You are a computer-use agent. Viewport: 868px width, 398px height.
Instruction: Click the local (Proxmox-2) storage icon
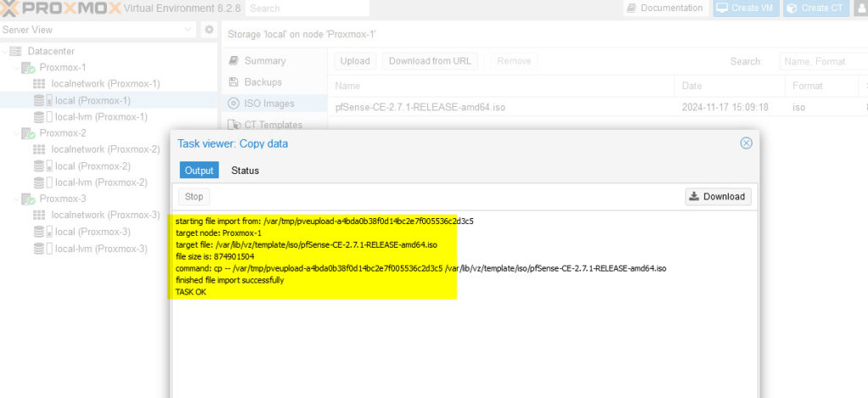click(x=42, y=165)
